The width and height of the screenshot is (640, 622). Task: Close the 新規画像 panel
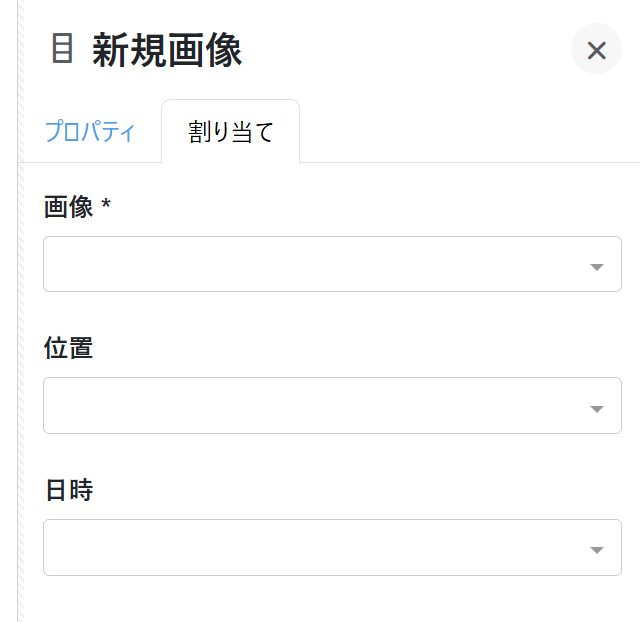pos(596,50)
